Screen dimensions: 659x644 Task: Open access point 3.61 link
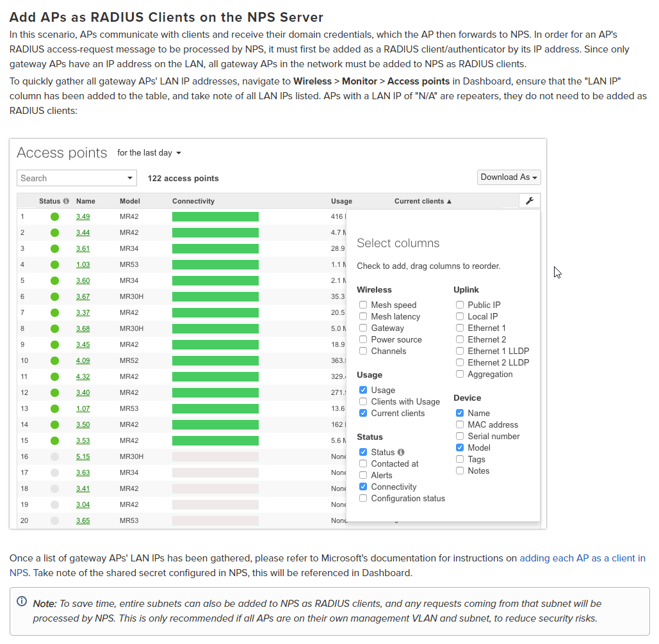[83, 248]
